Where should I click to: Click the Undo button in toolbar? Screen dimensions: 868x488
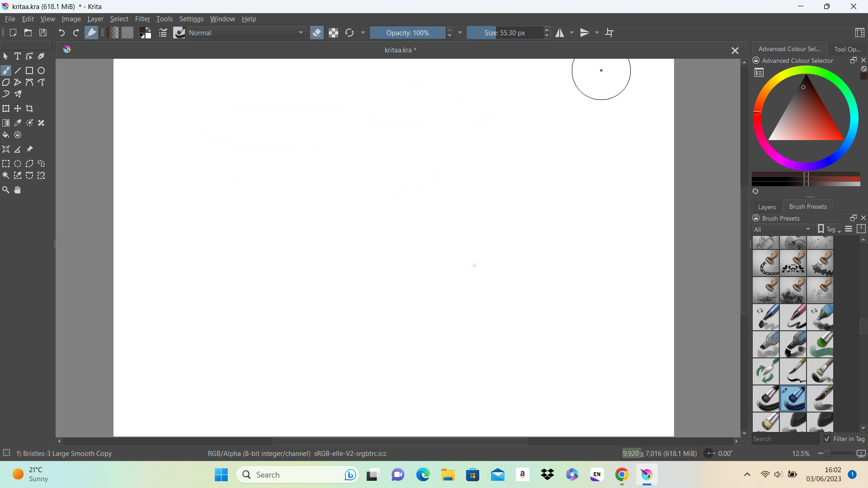61,33
